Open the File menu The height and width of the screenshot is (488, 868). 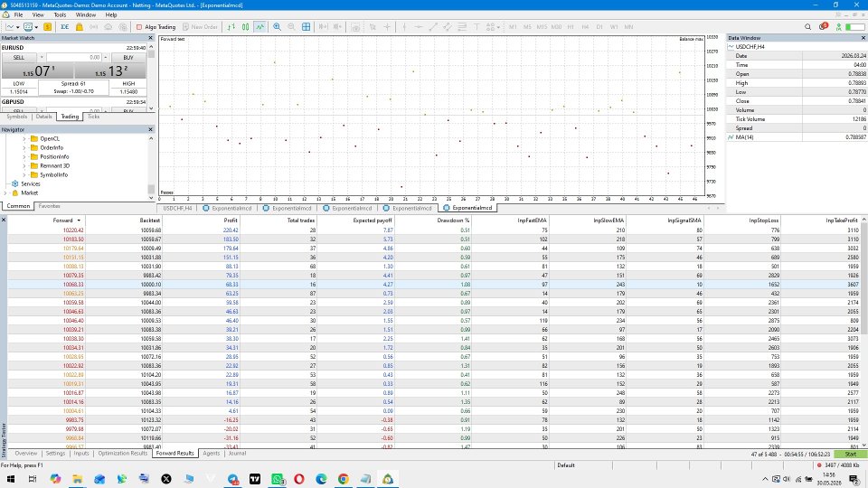18,15
